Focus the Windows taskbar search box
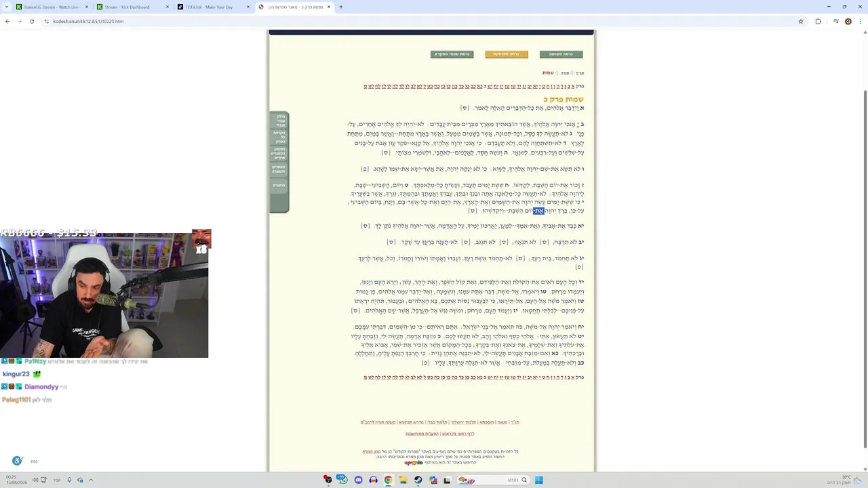868x488 pixels. [x=493, y=480]
